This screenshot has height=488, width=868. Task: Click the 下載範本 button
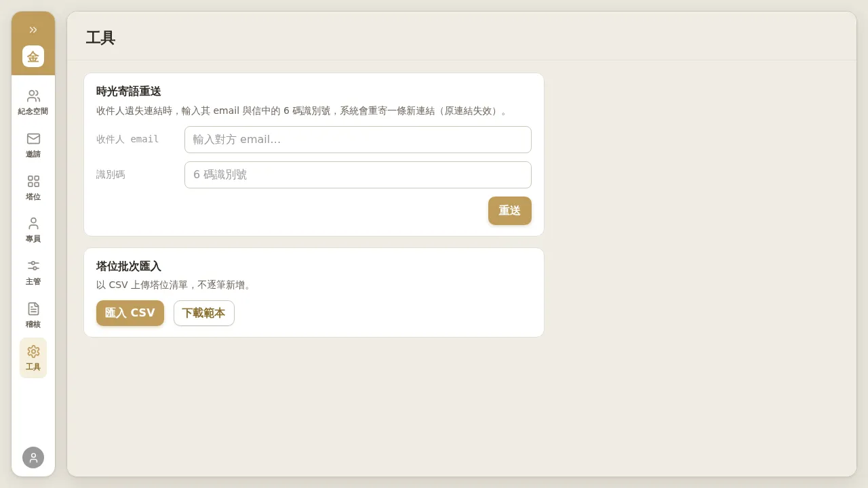[x=204, y=313]
